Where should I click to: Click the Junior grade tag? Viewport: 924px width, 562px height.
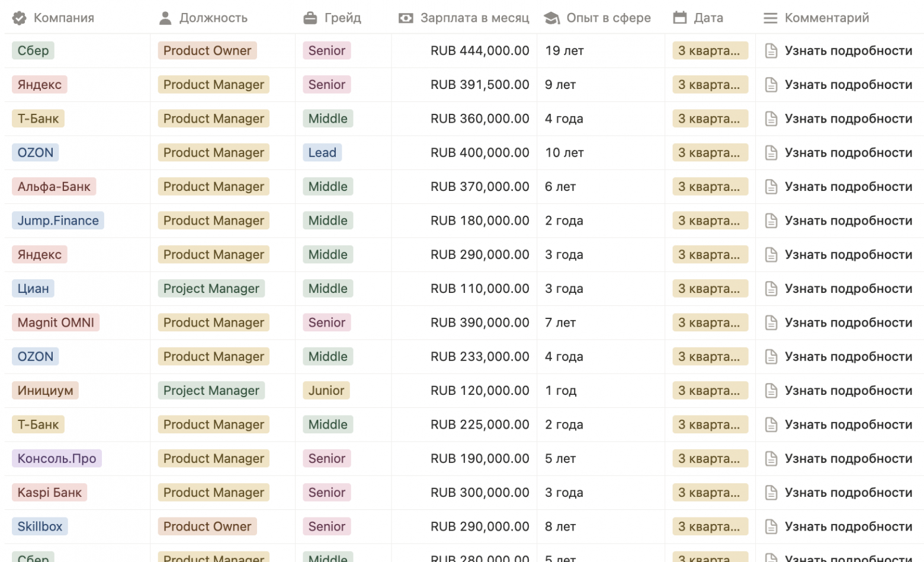[x=326, y=391]
